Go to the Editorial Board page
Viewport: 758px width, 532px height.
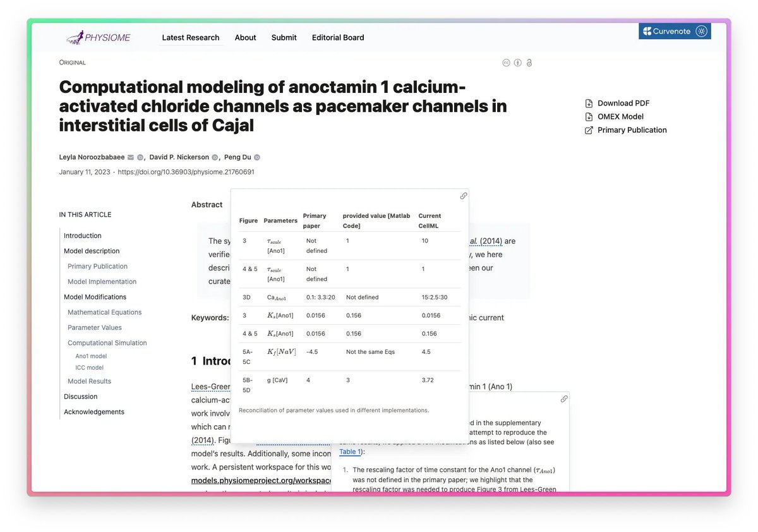click(x=338, y=37)
